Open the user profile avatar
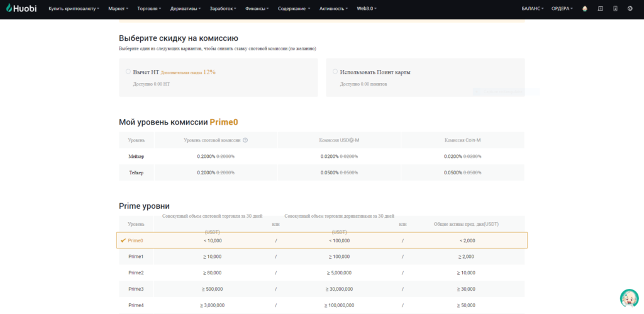The image size is (644, 314). (584, 9)
